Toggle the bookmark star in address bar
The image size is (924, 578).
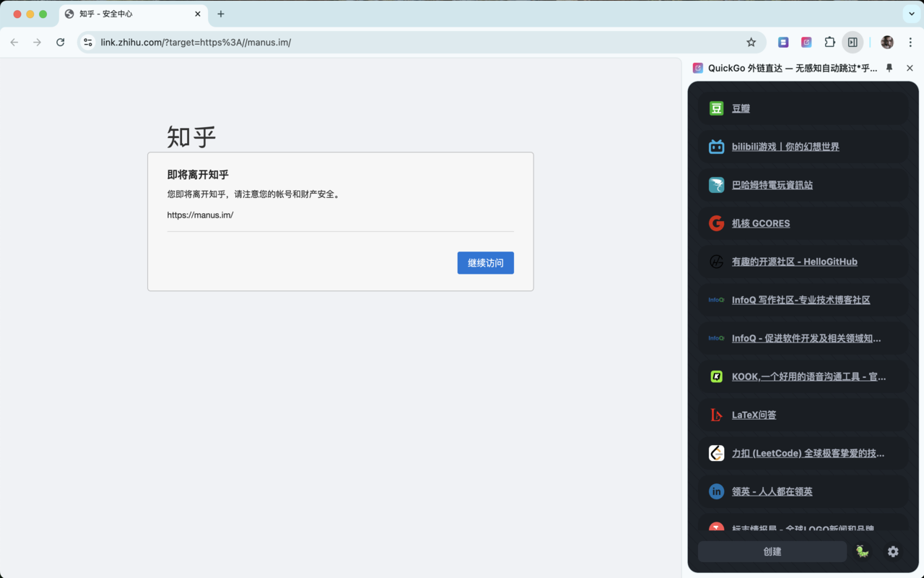(x=751, y=42)
